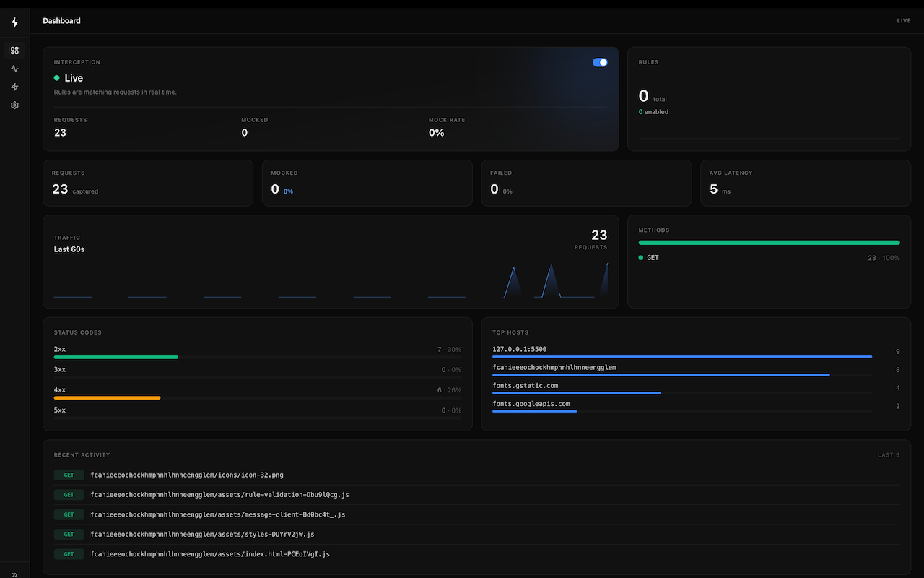The width and height of the screenshot is (924, 578).
Task: Open the message-client-Bd0bc4t_.js activity row
Action: pos(476,514)
